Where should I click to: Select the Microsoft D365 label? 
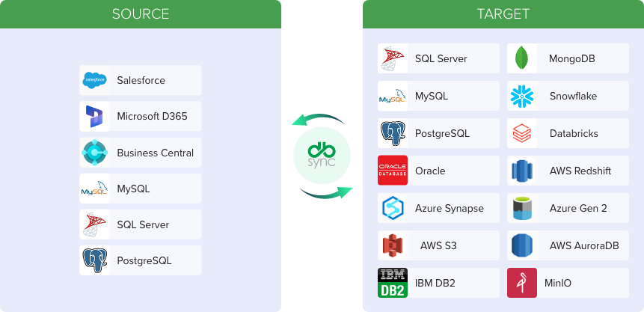click(x=152, y=116)
